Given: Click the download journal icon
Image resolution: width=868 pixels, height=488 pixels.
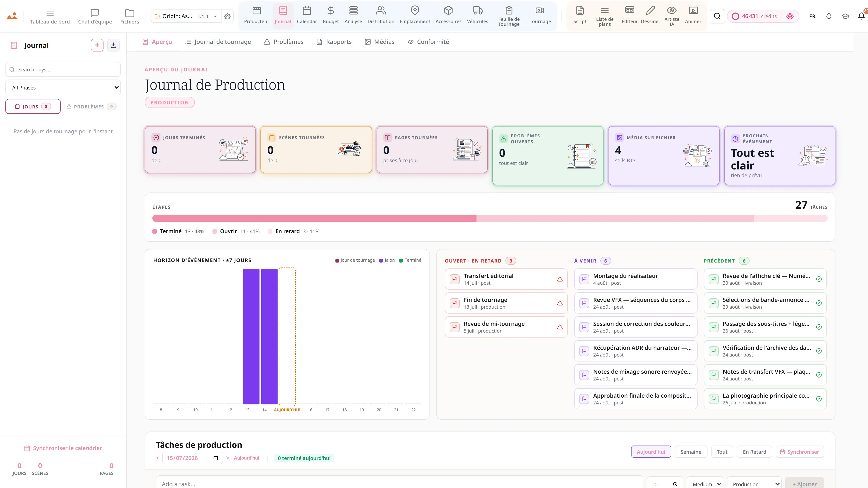Looking at the screenshot, I should [x=113, y=45].
